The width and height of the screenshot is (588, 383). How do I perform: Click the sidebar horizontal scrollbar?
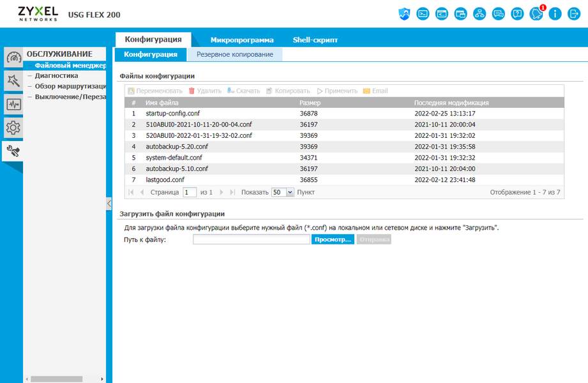pos(57,379)
